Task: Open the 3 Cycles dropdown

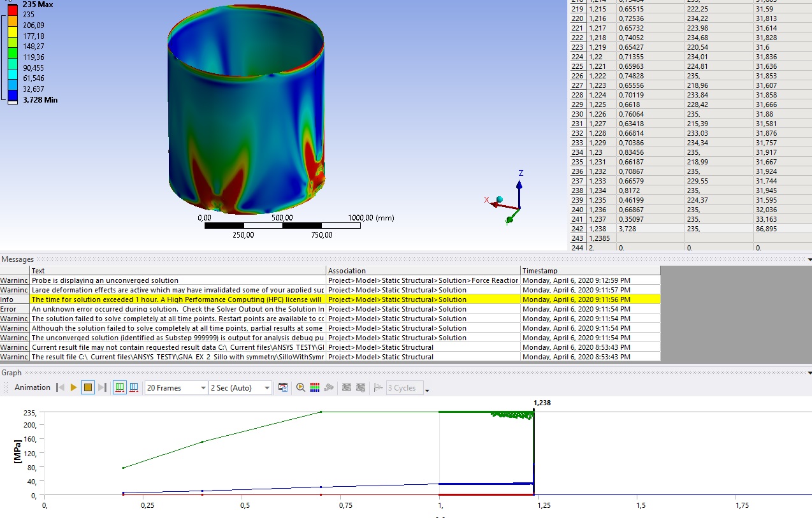Action: point(405,387)
